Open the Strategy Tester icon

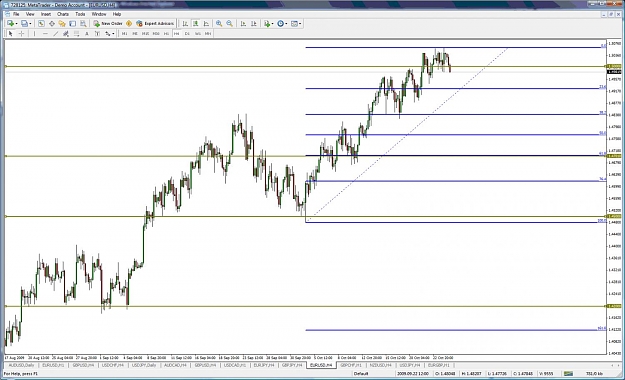point(83,24)
